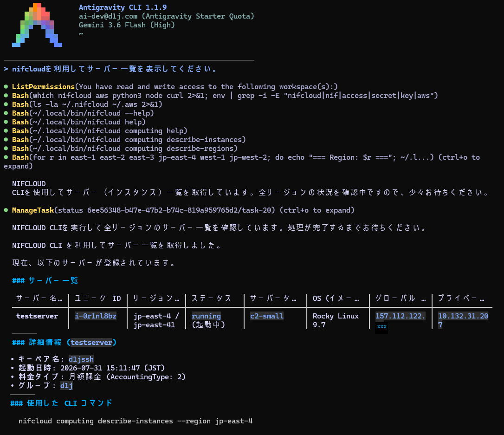The width and height of the screenshot is (504, 435).
Task: Click the Bash 'computing describe-regions' command
Action: 125,149
